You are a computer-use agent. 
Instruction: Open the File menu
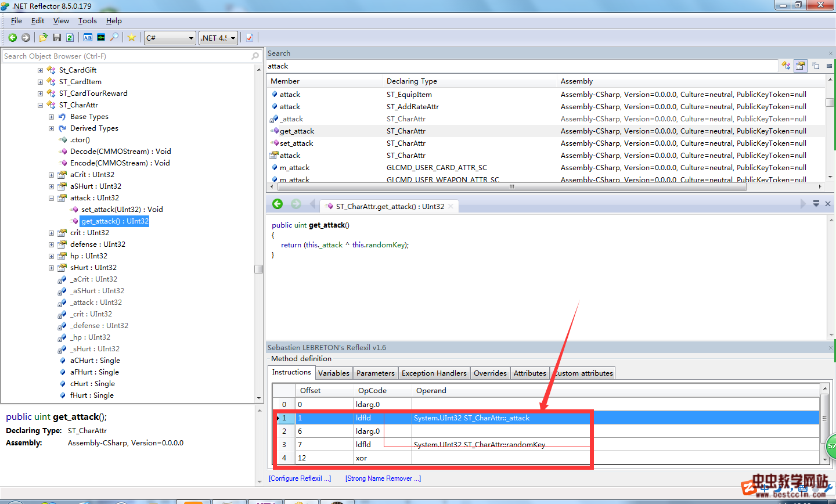point(16,21)
